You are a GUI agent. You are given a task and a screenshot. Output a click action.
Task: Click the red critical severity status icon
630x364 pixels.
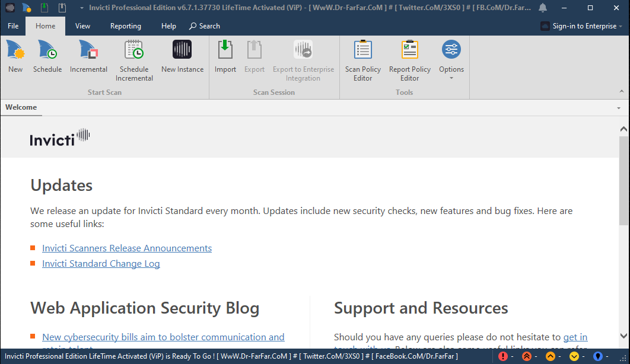click(x=502, y=356)
